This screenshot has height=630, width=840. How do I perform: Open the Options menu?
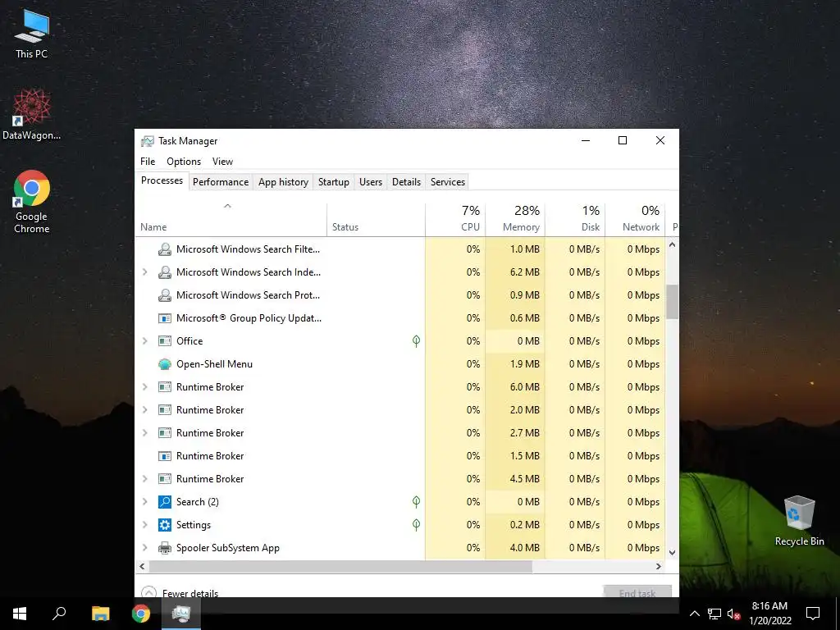184,162
